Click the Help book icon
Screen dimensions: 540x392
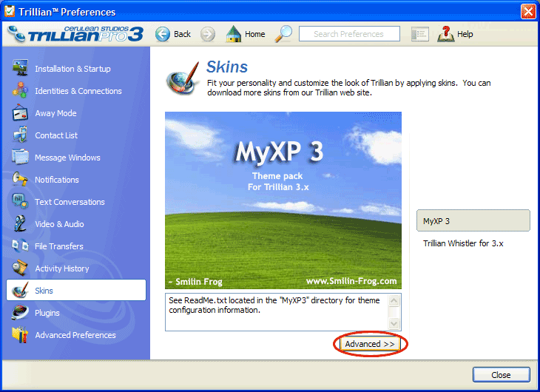tap(445, 34)
